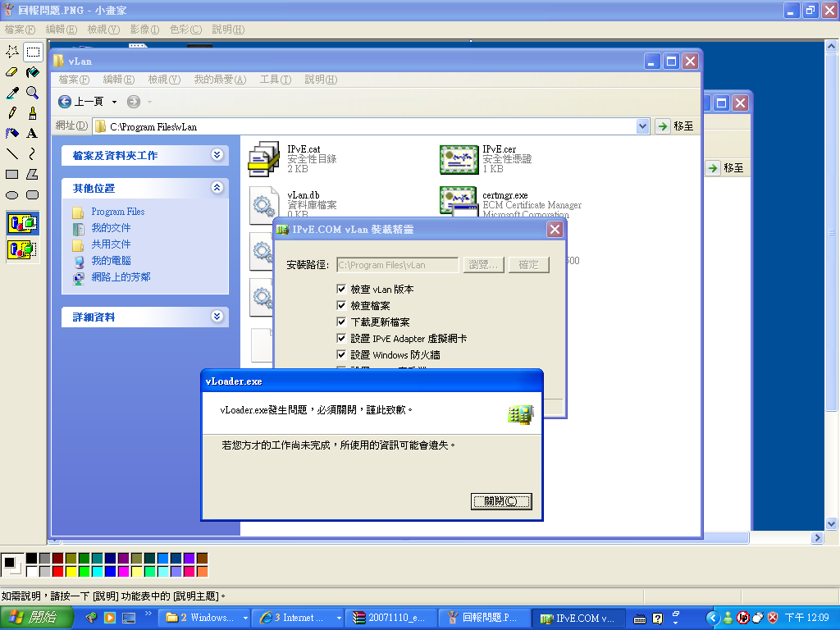The width and height of the screenshot is (840, 630).
Task: Open the 說明 menu in Paint
Action: 228,30
